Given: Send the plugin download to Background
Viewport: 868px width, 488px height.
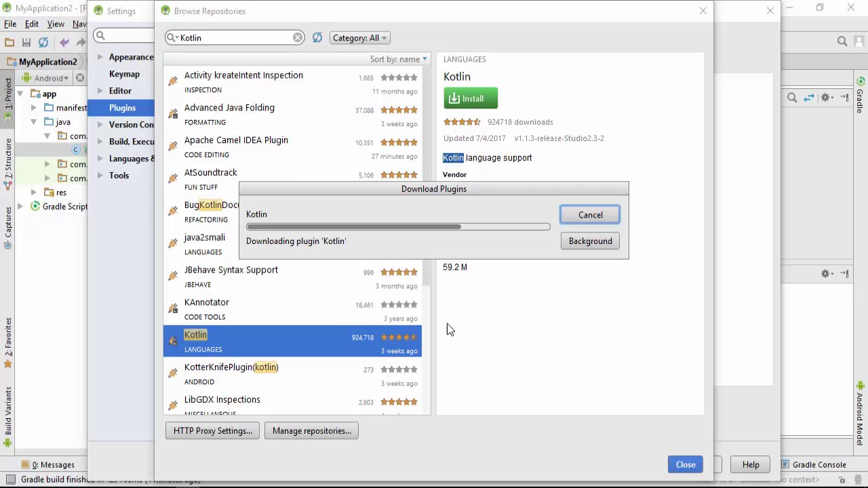Looking at the screenshot, I should point(590,241).
